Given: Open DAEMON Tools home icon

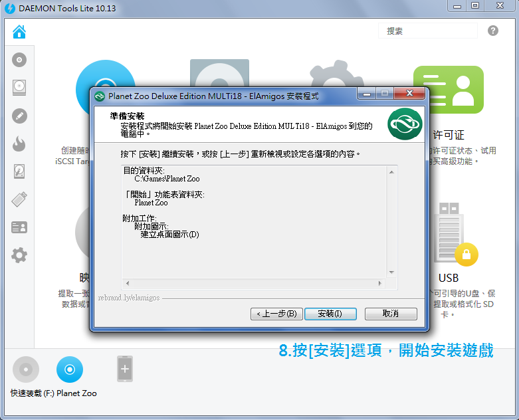Looking at the screenshot, I should coord(19,31).
